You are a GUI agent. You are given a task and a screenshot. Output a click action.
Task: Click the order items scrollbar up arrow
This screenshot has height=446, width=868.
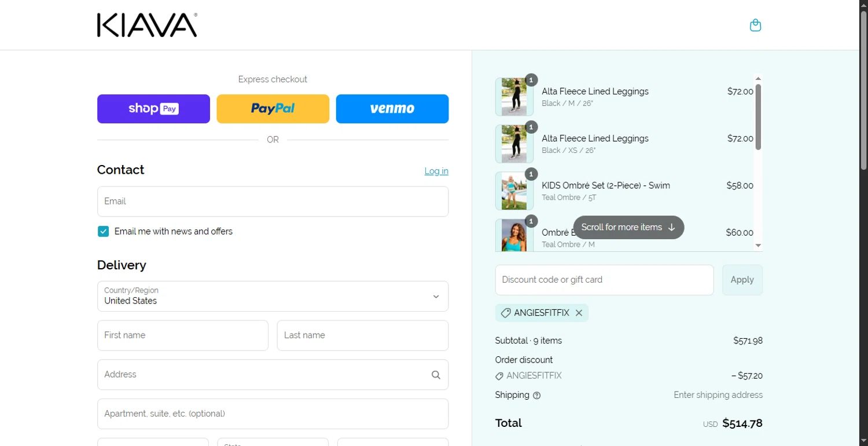(x=758, y=79)
